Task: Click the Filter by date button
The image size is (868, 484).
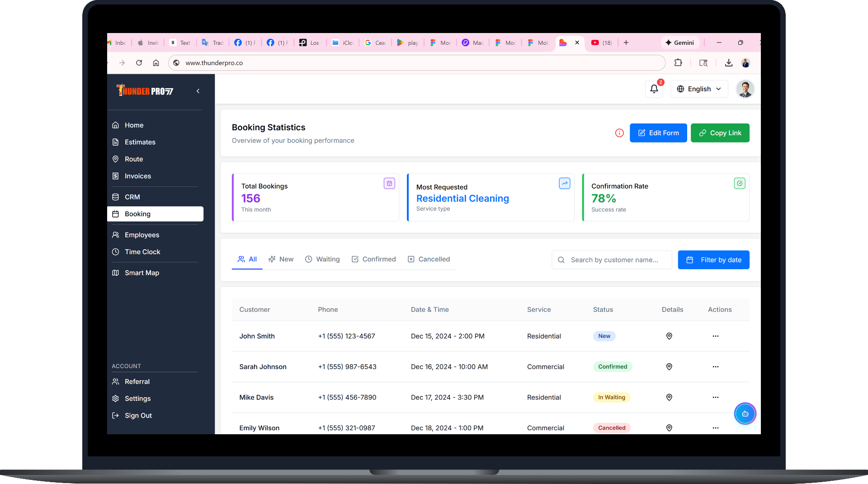Action: [713, 260]
